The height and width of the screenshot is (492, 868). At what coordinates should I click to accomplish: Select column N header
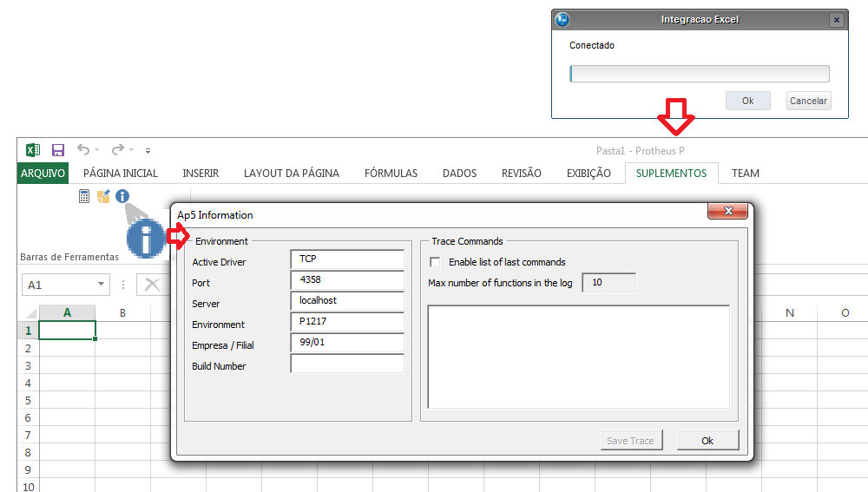pos(789,312)
